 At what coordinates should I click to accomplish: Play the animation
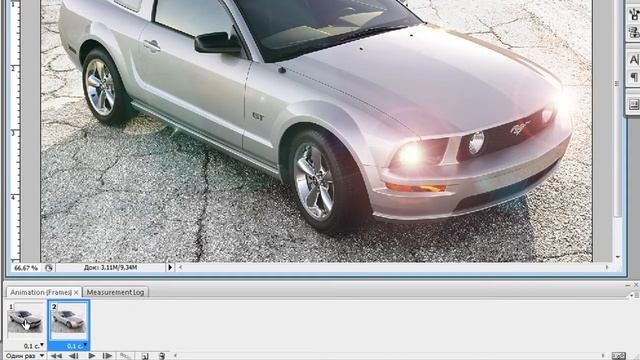[x=92, y=356]
